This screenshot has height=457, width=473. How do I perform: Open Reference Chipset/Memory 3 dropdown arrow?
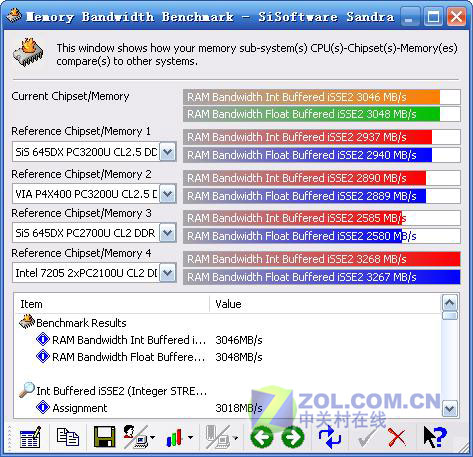(167, 233)
